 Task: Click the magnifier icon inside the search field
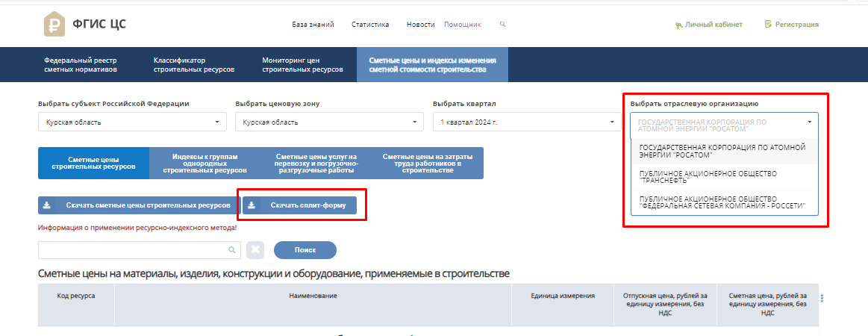232,250
